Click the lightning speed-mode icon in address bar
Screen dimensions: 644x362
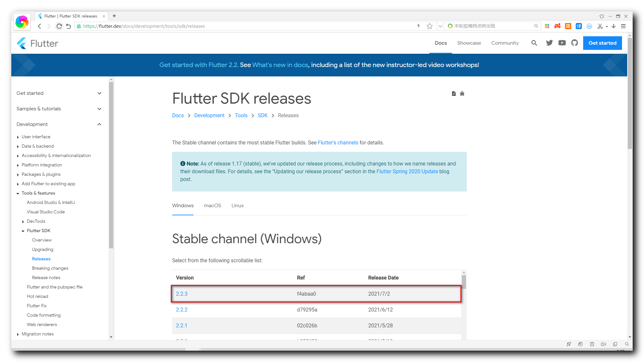418,26
